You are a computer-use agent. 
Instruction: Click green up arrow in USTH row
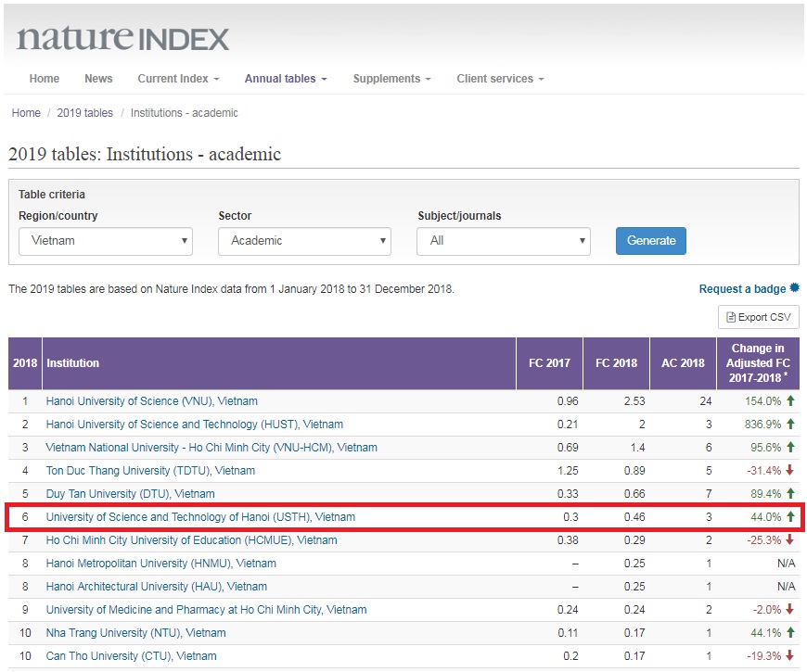coord(790,516)
